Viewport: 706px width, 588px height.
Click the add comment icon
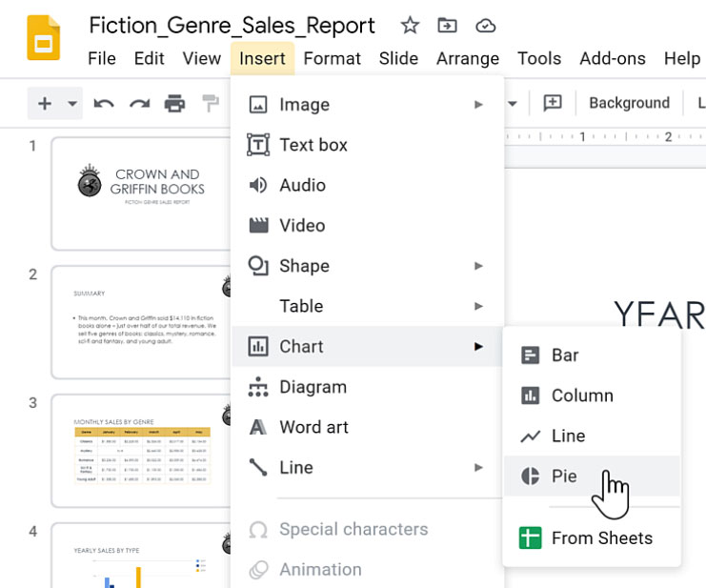point(553,103)
